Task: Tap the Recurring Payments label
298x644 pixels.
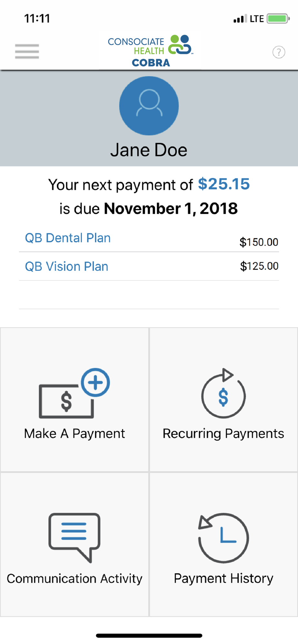Action: 223,434
